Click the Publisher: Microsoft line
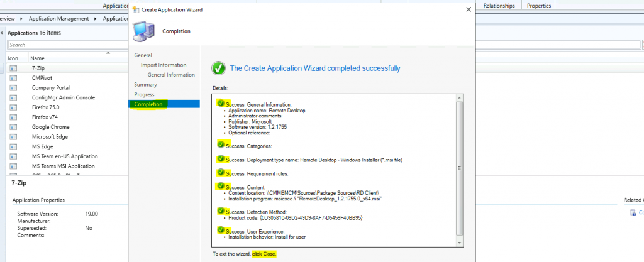Screen dimensions: 644x262 tap(250, 122)
